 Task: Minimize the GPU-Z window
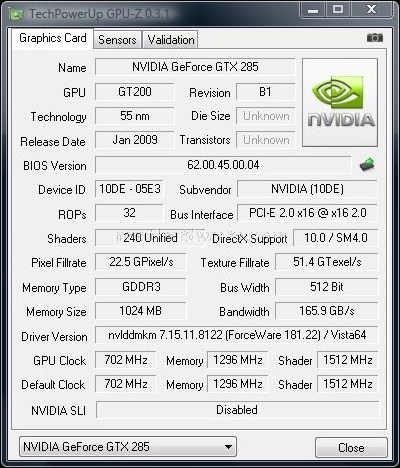313,10
